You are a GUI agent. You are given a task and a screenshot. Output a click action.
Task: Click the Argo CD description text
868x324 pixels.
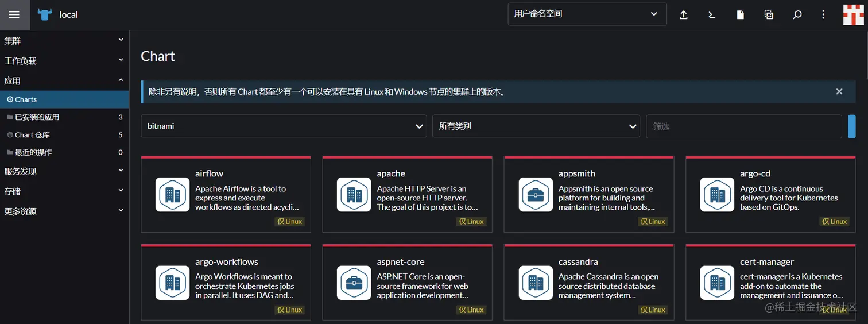click(x=789, y=198)
